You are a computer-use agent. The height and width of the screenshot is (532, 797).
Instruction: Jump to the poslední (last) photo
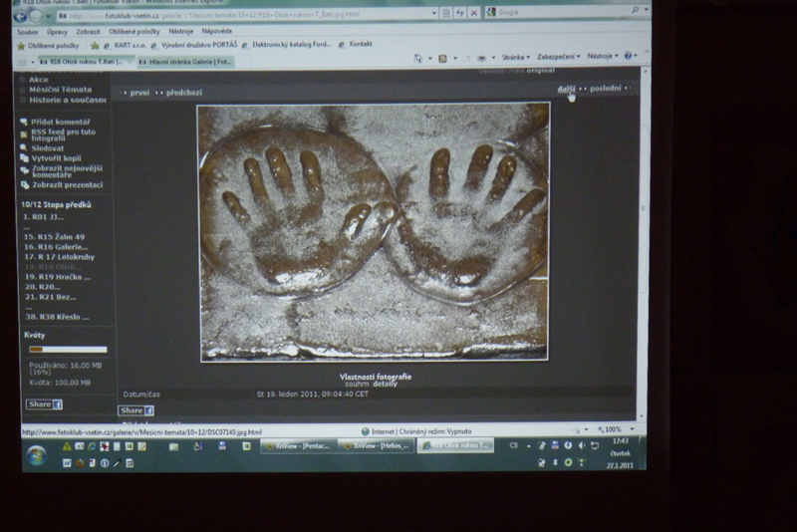606,89
